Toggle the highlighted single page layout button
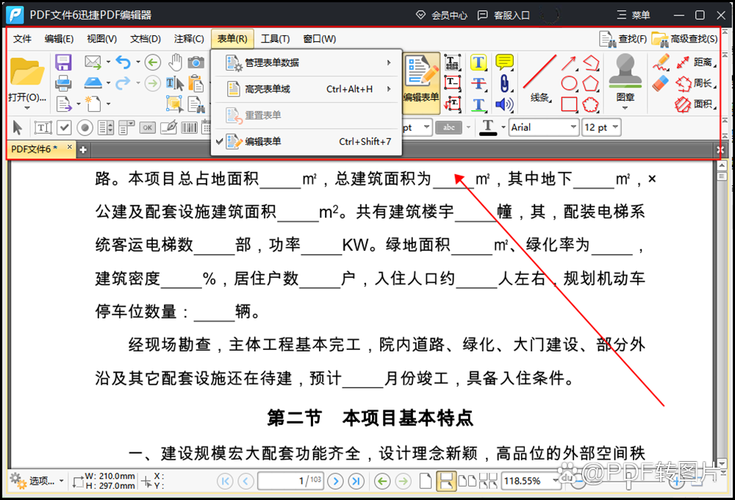Image resolution: width=735 pixels, height=500 pixels. 446,481
